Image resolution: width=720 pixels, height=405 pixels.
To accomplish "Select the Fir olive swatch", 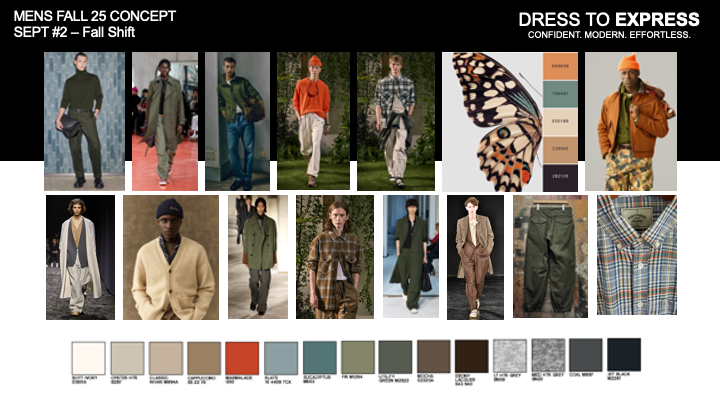I will [358, 357].
